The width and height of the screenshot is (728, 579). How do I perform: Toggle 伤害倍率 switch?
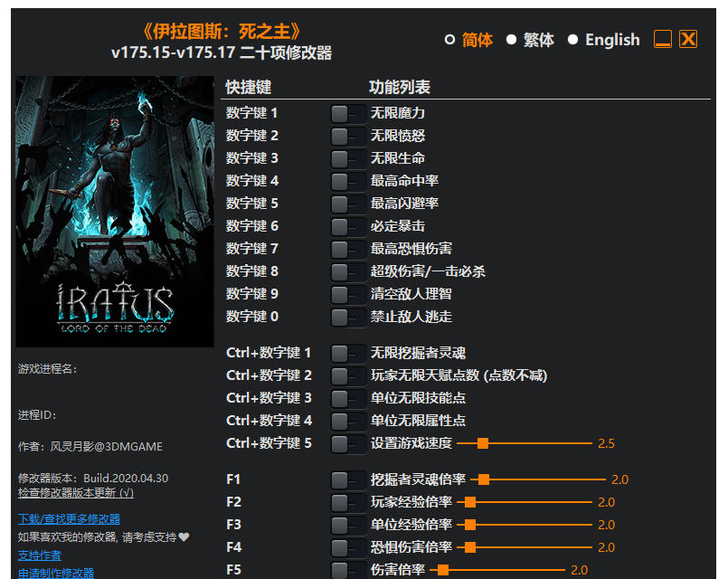pyautogui.click(x=348, y=570)
